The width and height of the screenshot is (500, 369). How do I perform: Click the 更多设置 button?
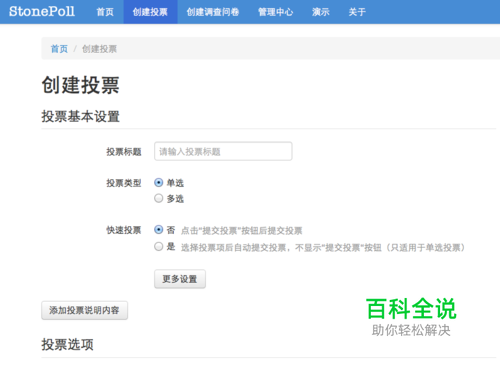click(x=180, y=279)
